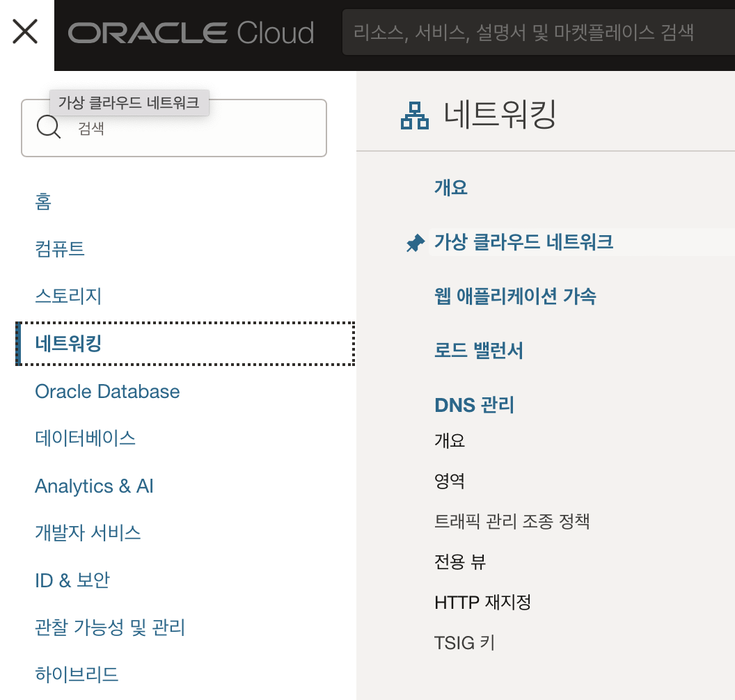This screenshot has height=700, width=735.
Task: Open 로드 밸런서 link
Action: 479,351
